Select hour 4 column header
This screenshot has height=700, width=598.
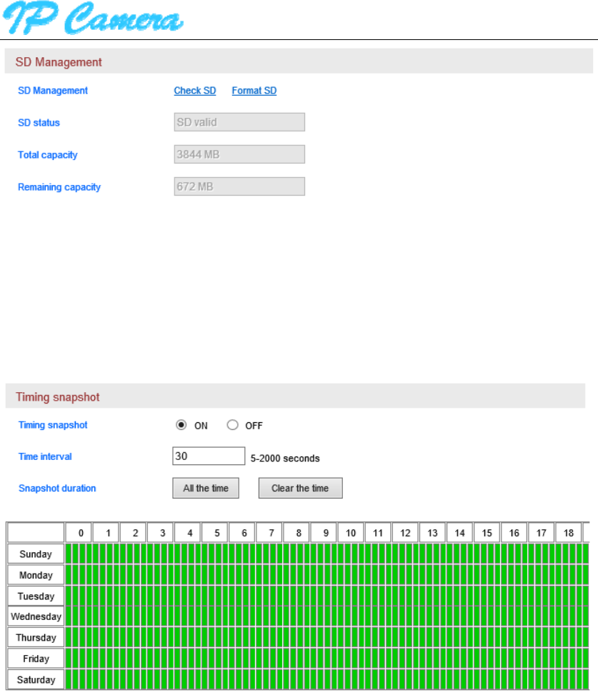click(x=188, y=533)
